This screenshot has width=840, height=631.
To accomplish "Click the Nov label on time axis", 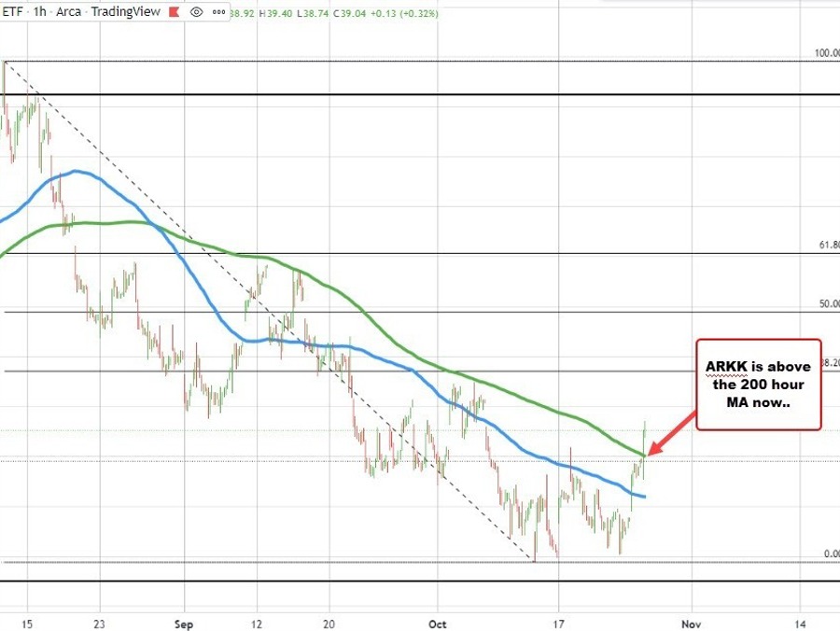I will coord(691,624).
